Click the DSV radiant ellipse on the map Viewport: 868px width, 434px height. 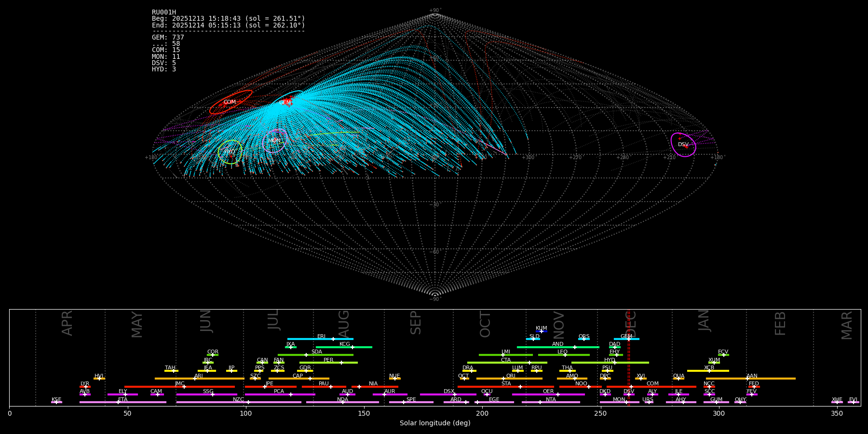683,145
